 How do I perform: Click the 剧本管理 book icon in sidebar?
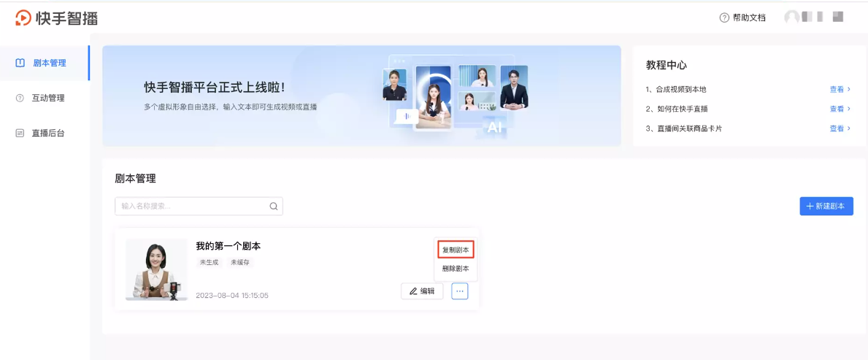[x=20, y=63]
